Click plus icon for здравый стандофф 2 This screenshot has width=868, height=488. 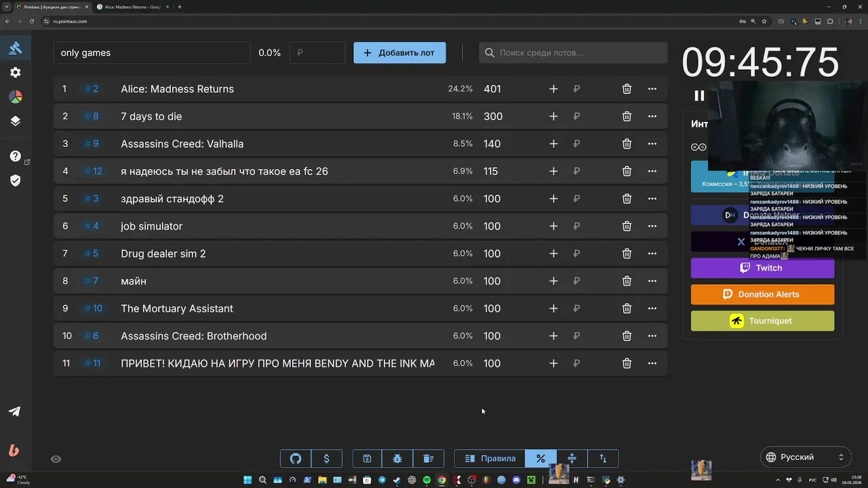[x=553, y=199]
